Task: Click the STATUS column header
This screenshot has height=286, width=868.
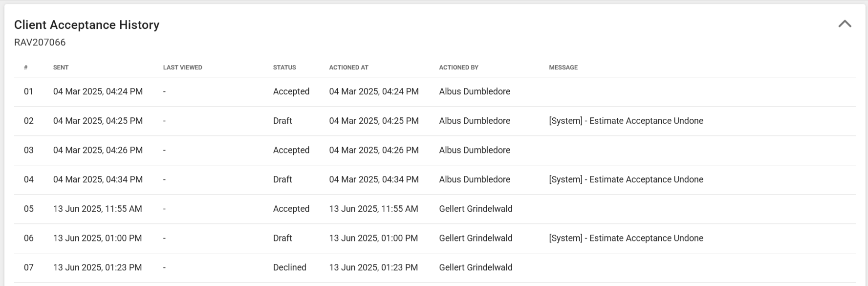Action: [x=284, y=67]
